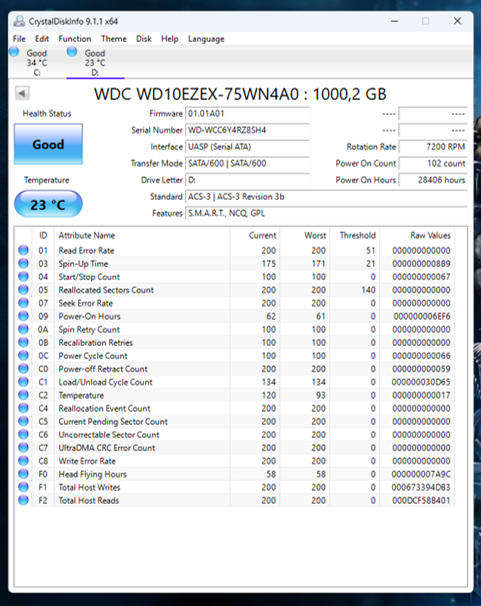This screenshot has width=481, height=606.
Task: Select the Load/Unload Cycle Count raw value
Action: tap(421, 382)
